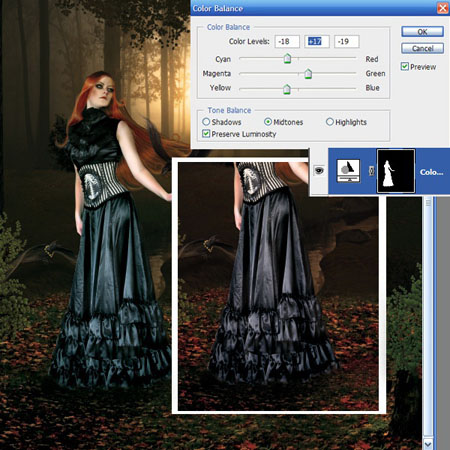Click the third Color Levels field showing -19
This screenshot has width=450, height=450.
[x=347, y=41]
